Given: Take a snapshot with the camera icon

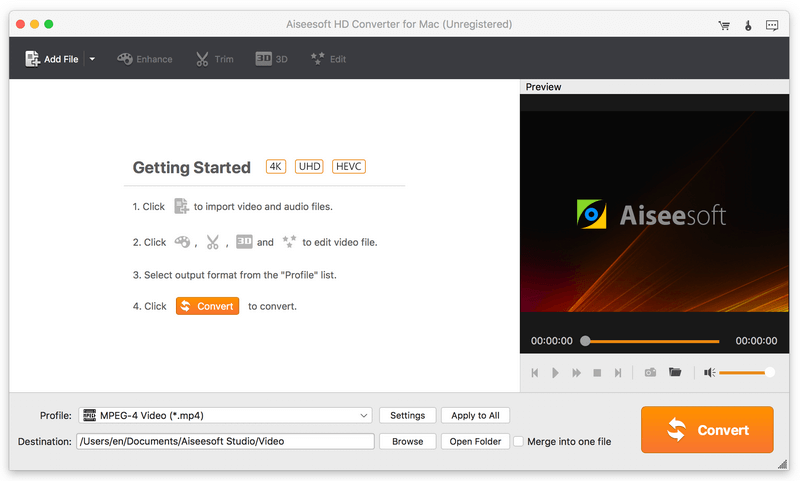Looking at the screenshot, I should tap(650, 373).
